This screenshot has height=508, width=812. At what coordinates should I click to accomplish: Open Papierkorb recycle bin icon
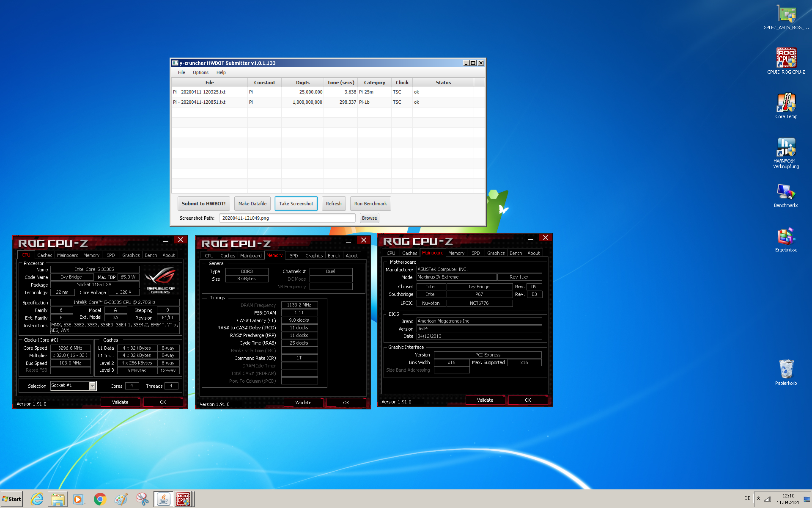[x=786, y=373]
